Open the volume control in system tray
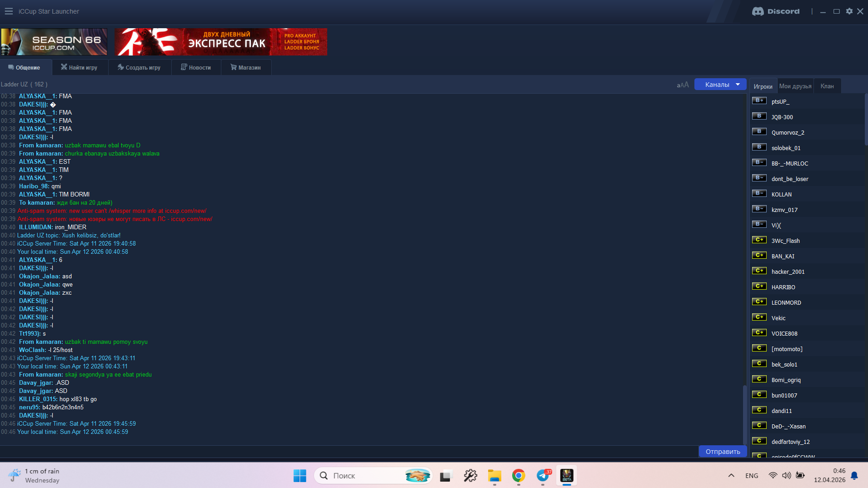Screen dimensions: 868x488 tap(786, 476)
